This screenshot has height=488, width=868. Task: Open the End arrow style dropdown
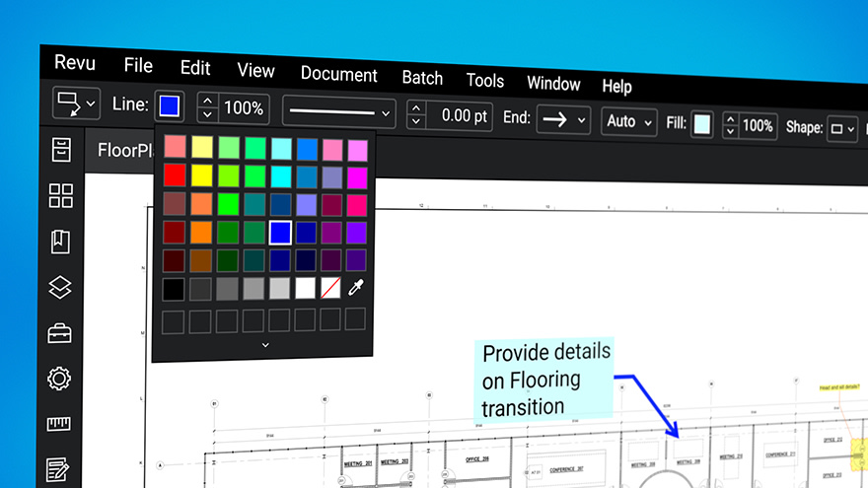coord(563,119)
